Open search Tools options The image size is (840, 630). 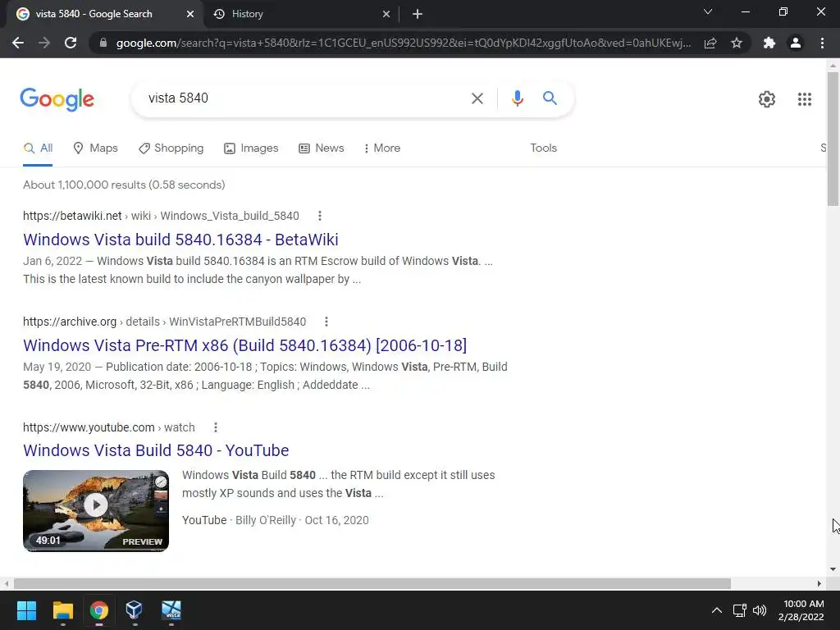(544, 148)
